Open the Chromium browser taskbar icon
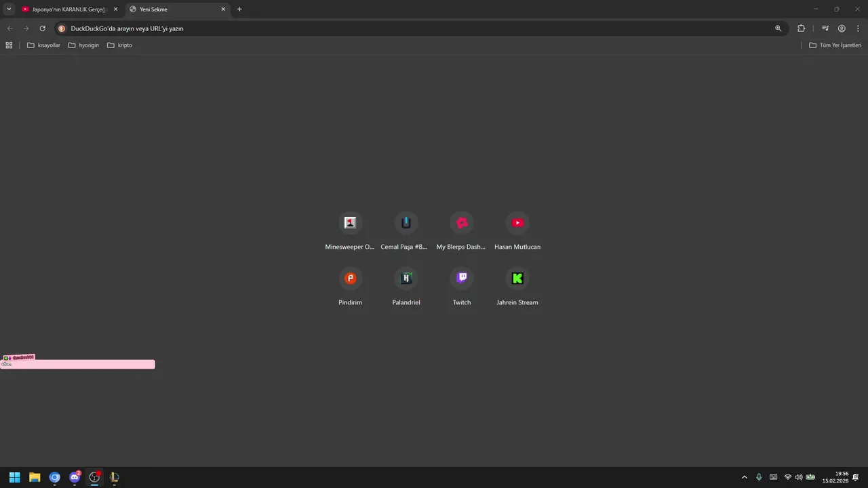The height and width of the screenshot is (488, 868). click(55, 477)
